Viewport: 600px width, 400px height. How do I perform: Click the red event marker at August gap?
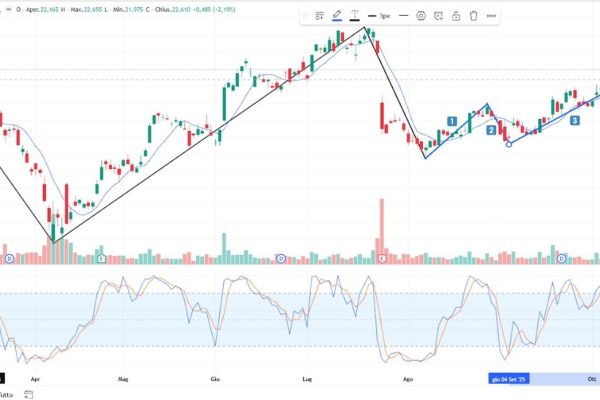coord(385,259)
